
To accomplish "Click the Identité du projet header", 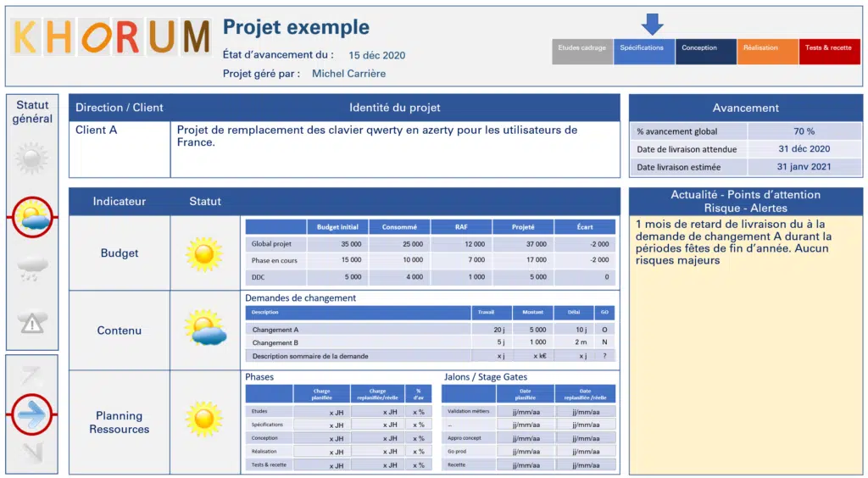I will pos(395,108).
